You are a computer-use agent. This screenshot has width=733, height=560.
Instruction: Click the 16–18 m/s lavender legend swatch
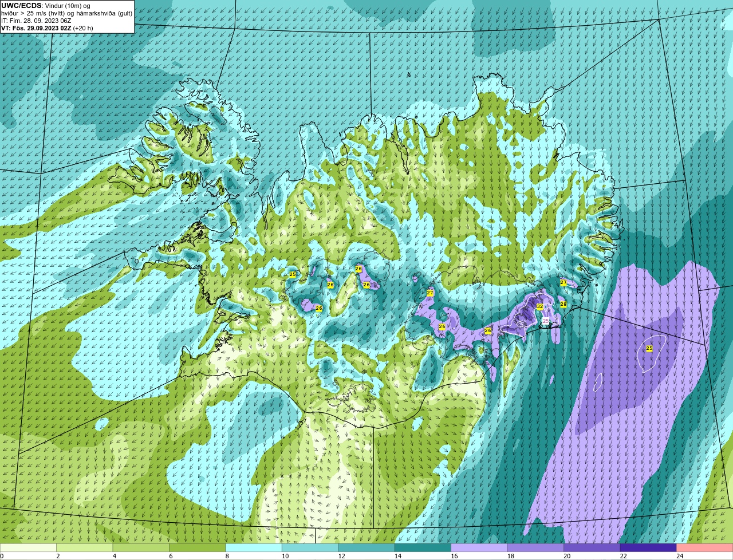click(x=479, y=547)
